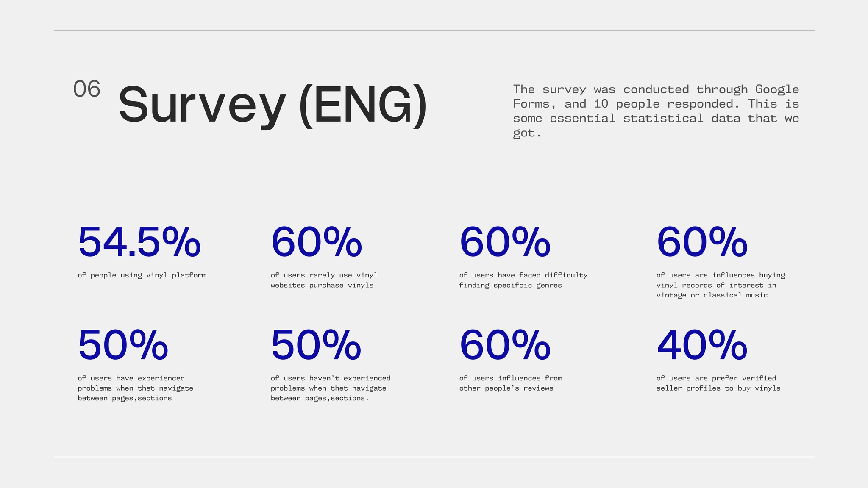The width and height of the screenshot is (868, 488).
Task: Select the 60% above "rarely use vinyl websites"
Action: click(316, 242)
